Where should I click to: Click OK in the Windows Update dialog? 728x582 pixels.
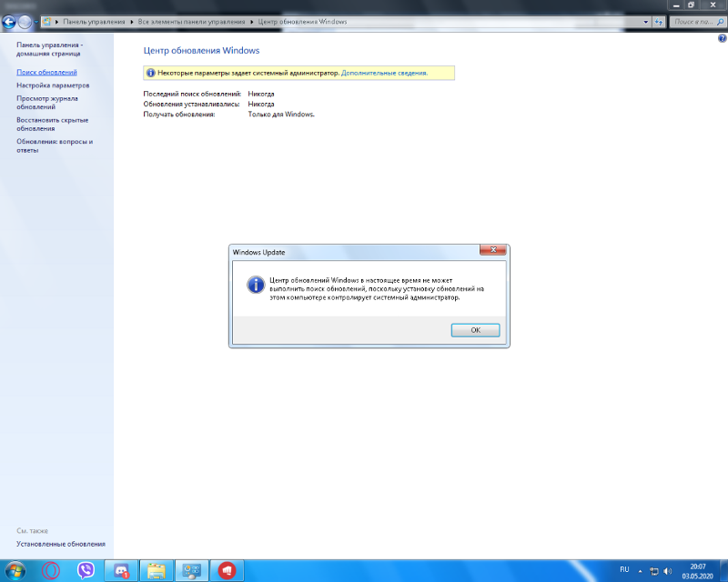pos(475,330)
